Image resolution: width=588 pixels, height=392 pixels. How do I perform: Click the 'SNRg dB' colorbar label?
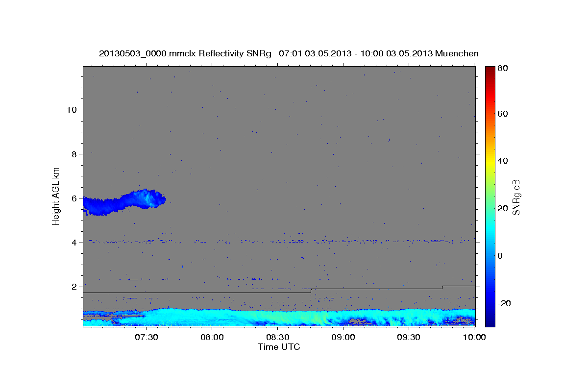pos(515,197)
